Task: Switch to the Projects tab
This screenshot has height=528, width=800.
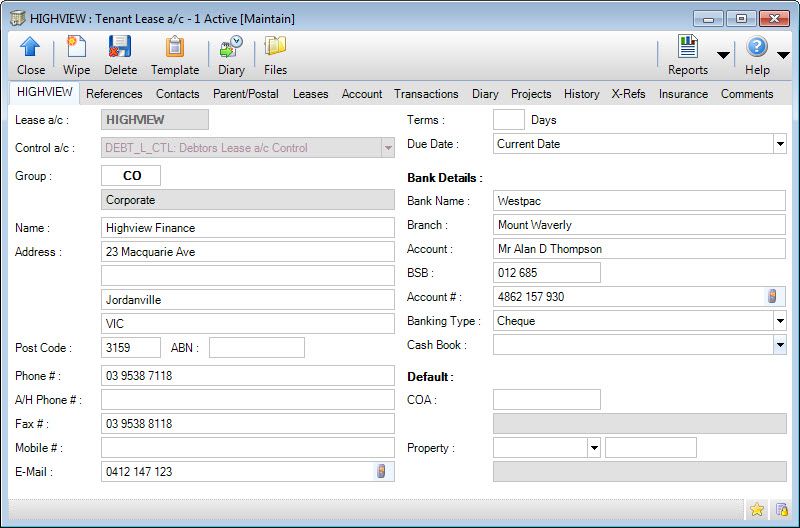Action: pyautogui.click(x=531, y=94)
